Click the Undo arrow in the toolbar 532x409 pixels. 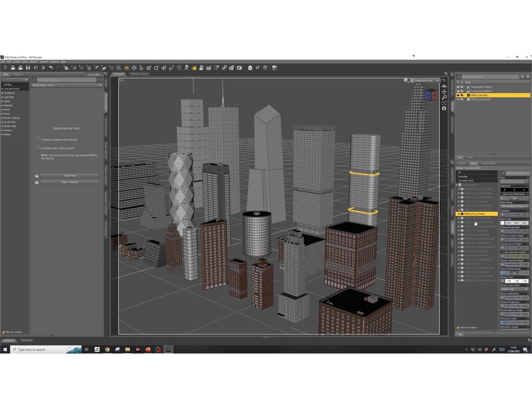click(51, 67)
